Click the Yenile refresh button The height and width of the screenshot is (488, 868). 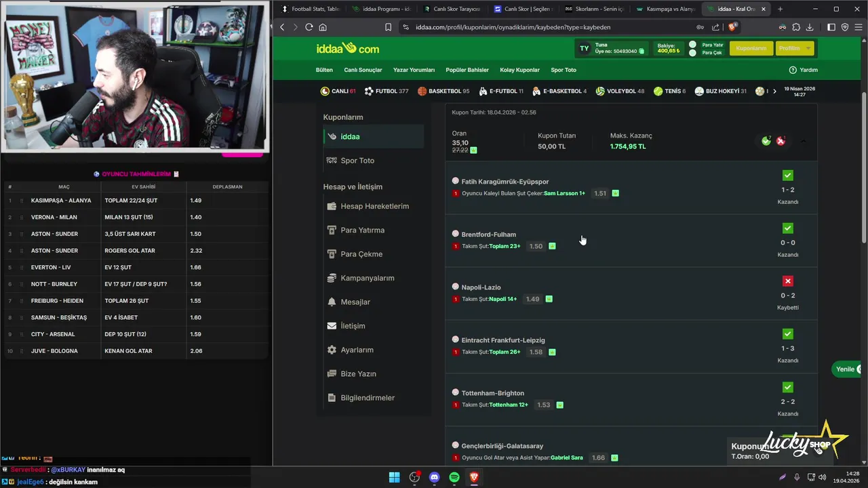[x=848, y=369]
